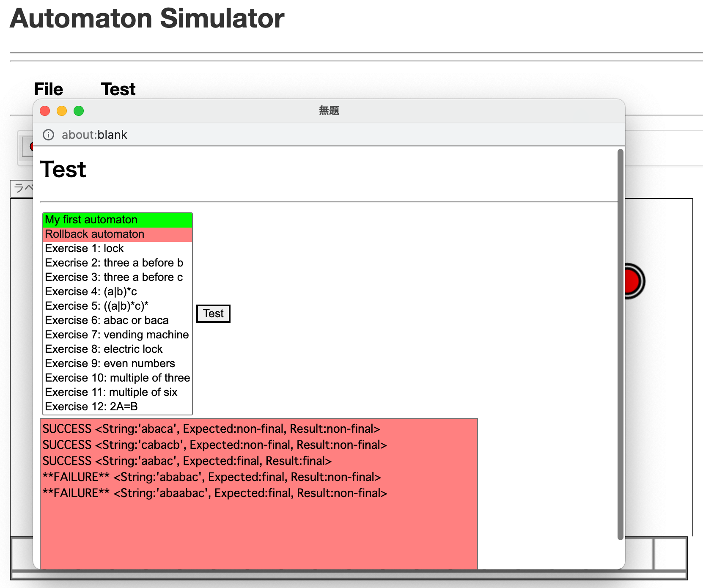Select 'Exercise 8: electric lock'
Viewport: 703px width, 588px height.
117,349
